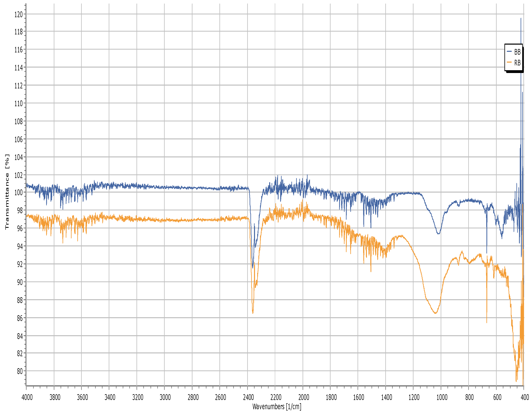Click the 1600 x-axis tick label
This screenshot has height=414, width=532.
pos(359,398)
